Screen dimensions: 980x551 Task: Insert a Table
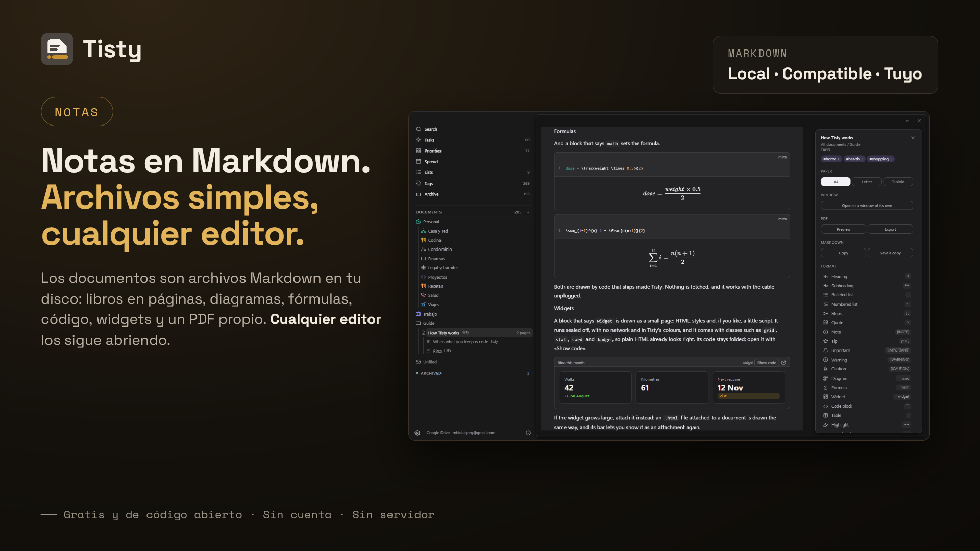(x=867, y=415)
